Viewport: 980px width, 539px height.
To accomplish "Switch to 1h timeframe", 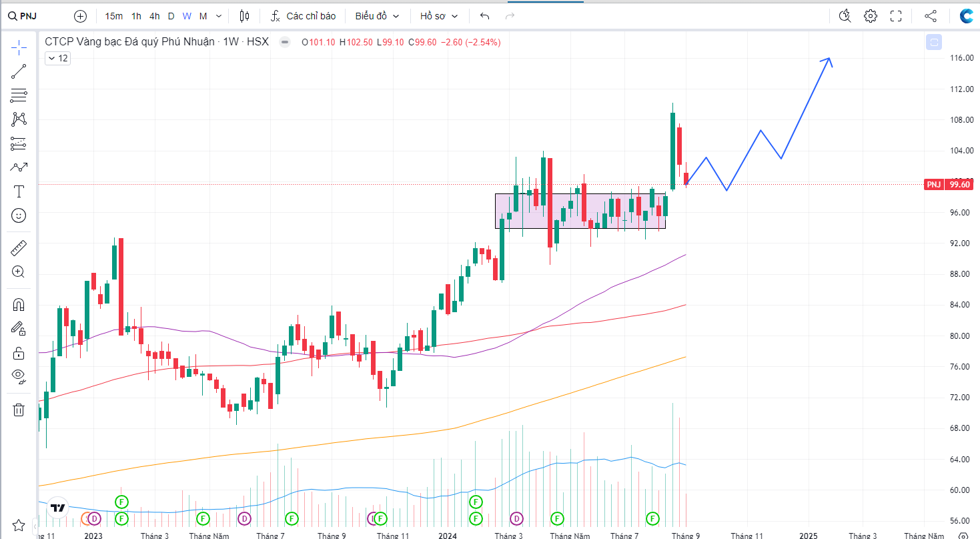I will (136, 16).
